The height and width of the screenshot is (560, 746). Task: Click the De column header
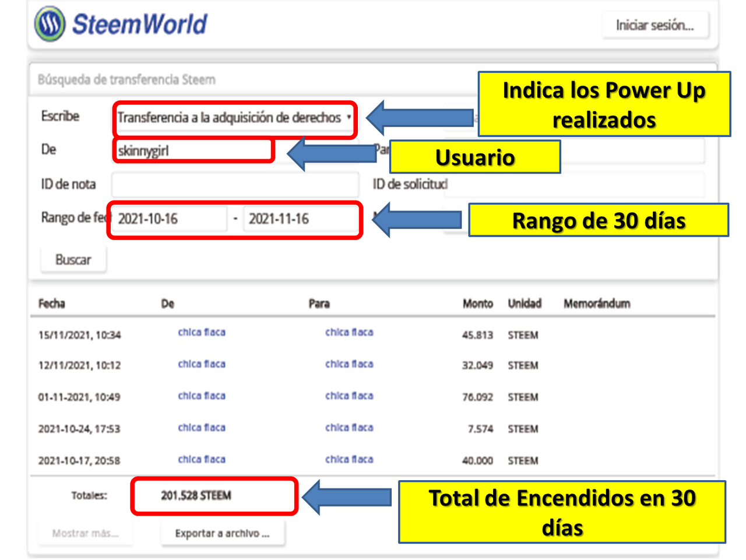tap(167, 304)
